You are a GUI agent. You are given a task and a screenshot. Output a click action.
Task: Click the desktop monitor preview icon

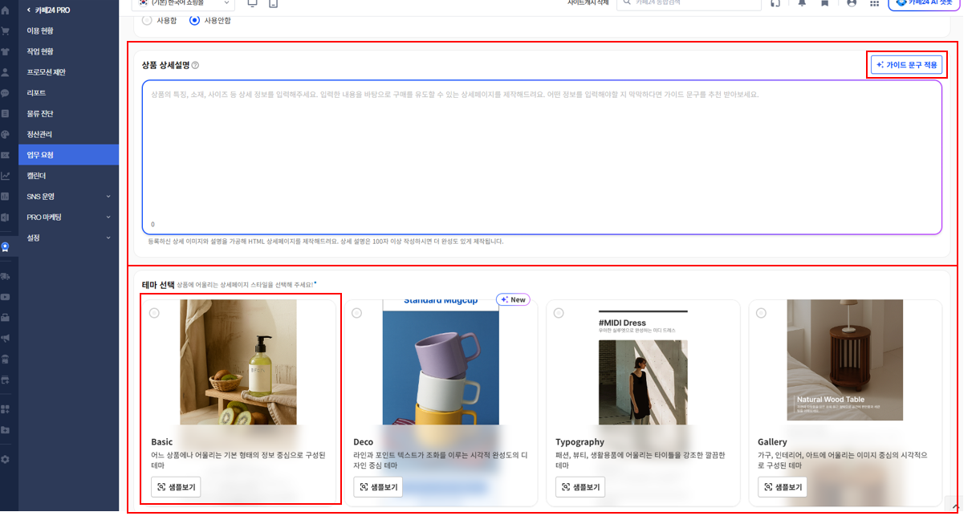click(253, 3)
